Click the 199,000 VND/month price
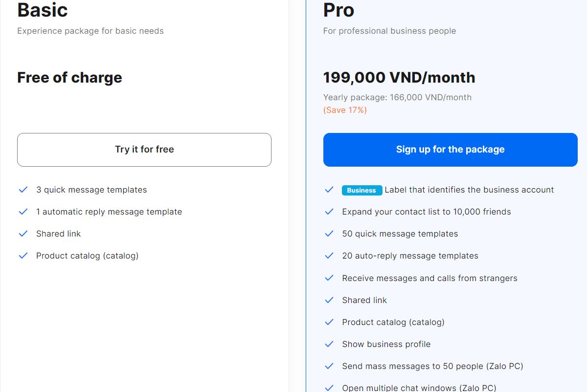 (x=399, y=78)
